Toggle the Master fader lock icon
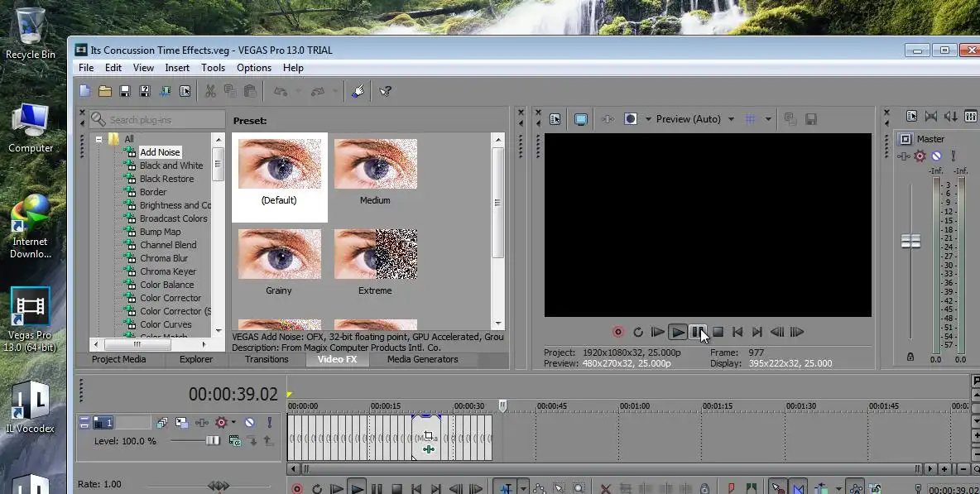Viewport: 980px width, 494px height. (910, 357)
